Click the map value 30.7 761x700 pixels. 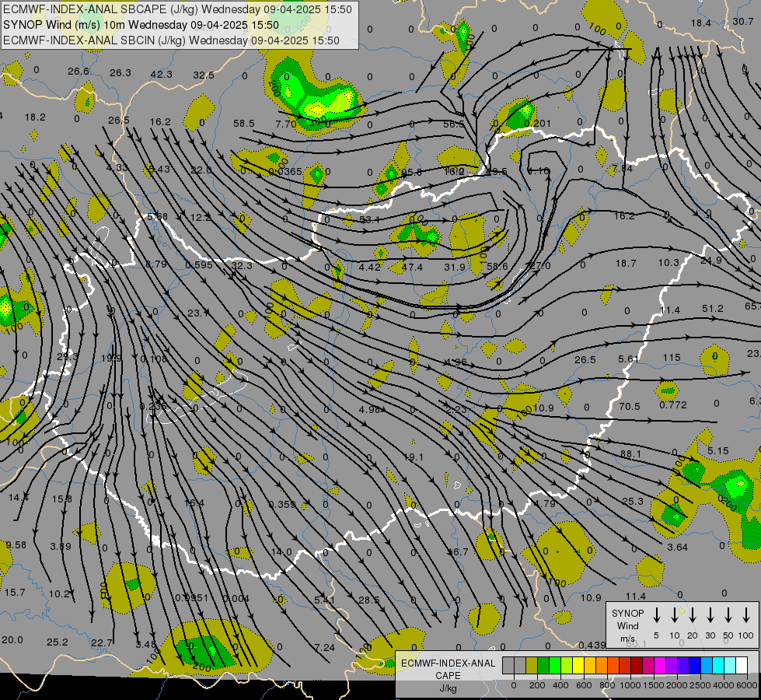743,21
